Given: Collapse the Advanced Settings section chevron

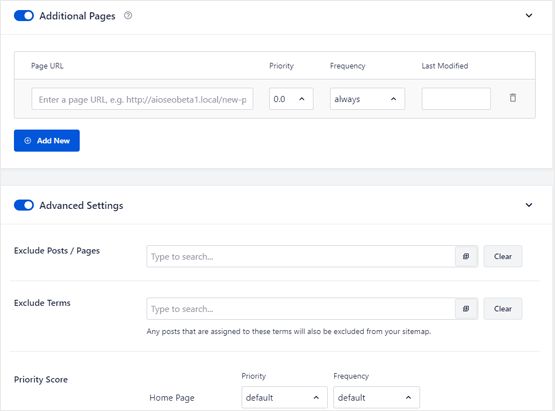Looking at the screenshot, I should [x=529, y=205].
